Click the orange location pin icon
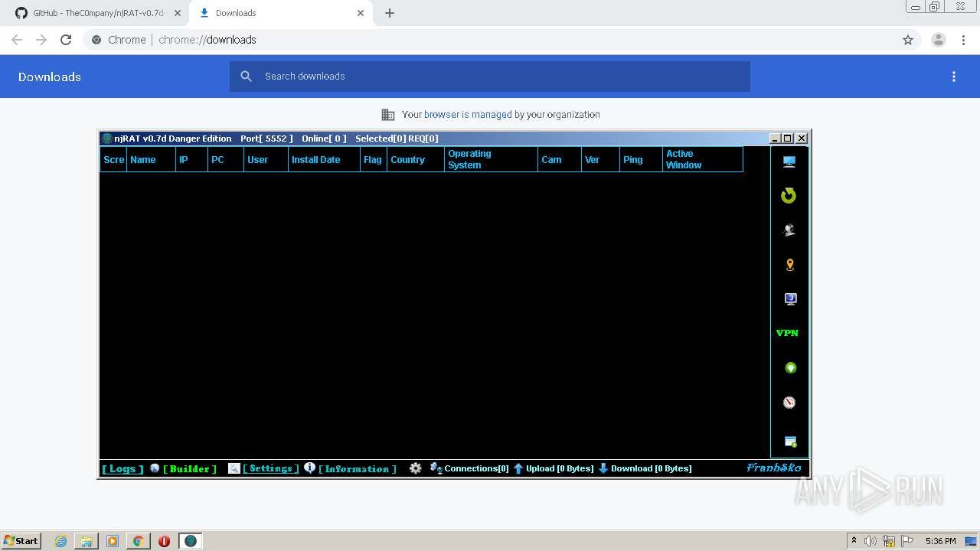Image resolution: width=980 pixels, height=551 pixels. [x=790, y=265]
